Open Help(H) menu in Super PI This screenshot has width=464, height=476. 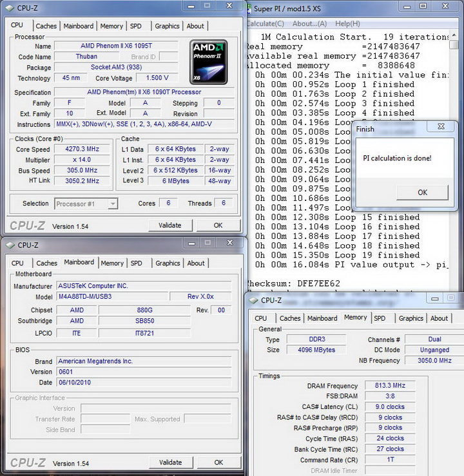(347, 24)
